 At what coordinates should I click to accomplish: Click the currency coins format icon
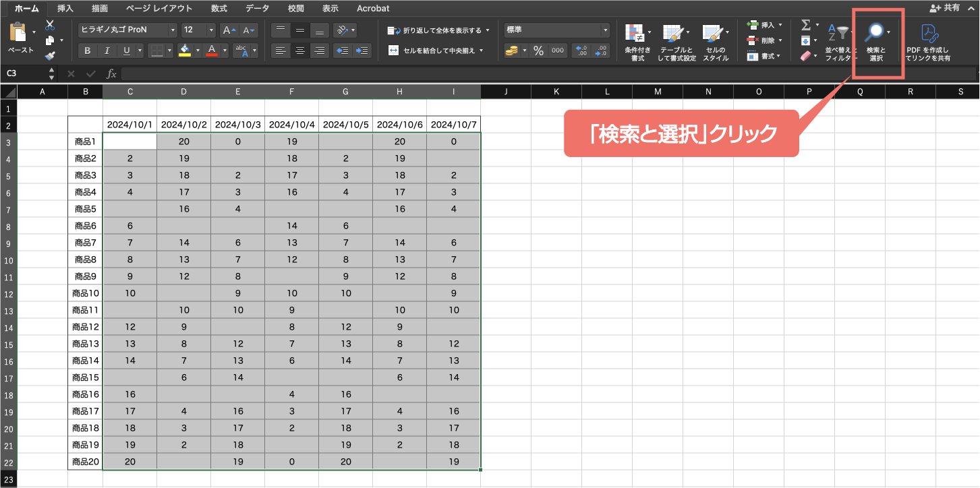click(x=513, y=51)
